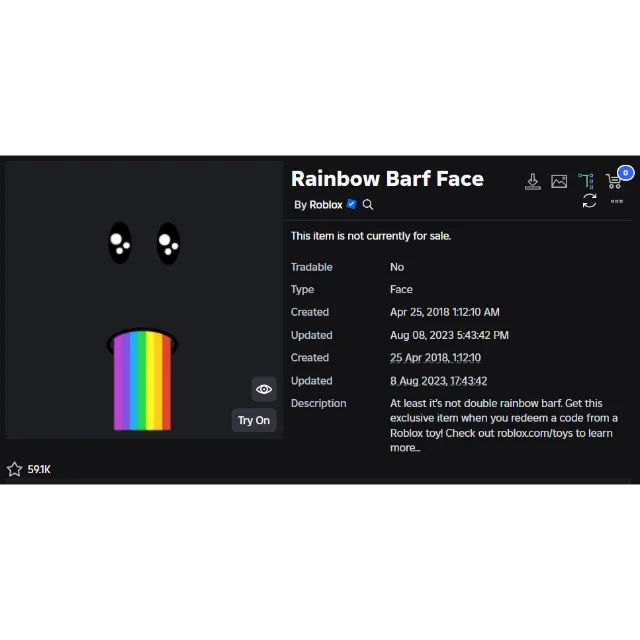Click the asset dependency tree icon

(x=586, y=181)
